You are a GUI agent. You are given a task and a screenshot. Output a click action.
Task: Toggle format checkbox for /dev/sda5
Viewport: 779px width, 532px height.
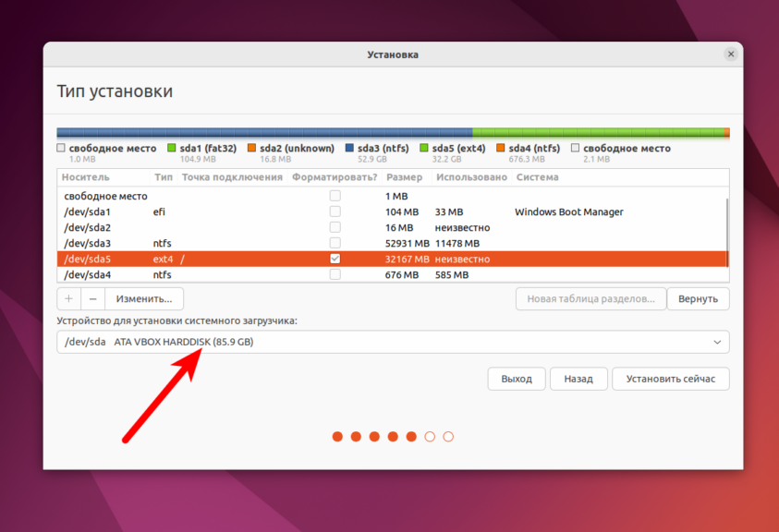335,259
